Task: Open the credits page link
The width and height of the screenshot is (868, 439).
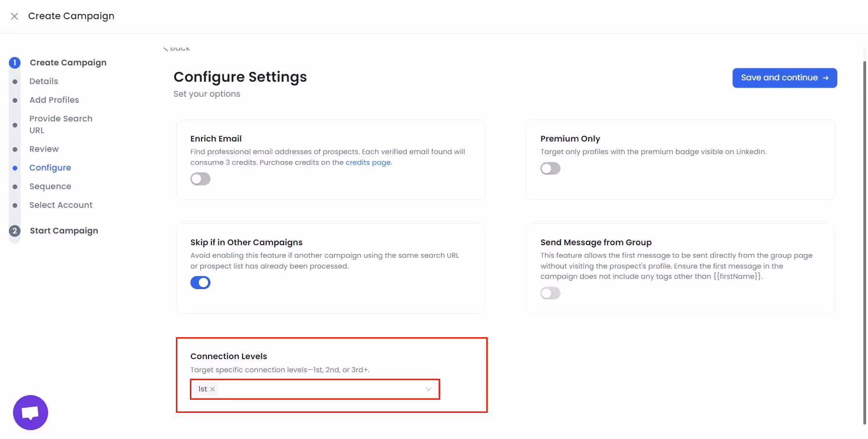Action: [368, 163]
